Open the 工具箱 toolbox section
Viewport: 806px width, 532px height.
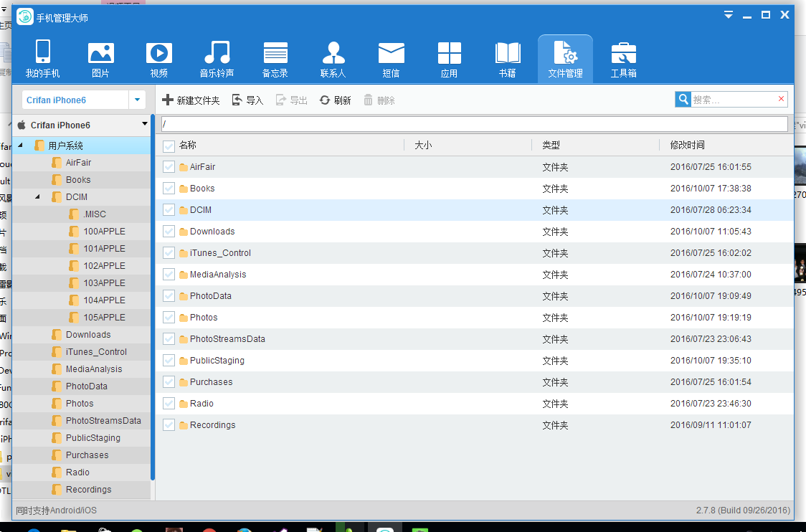click(624, 59)
